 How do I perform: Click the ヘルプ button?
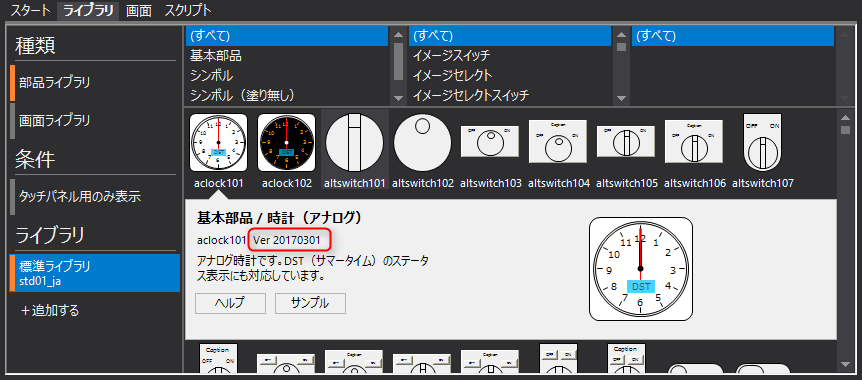[230, 303]
